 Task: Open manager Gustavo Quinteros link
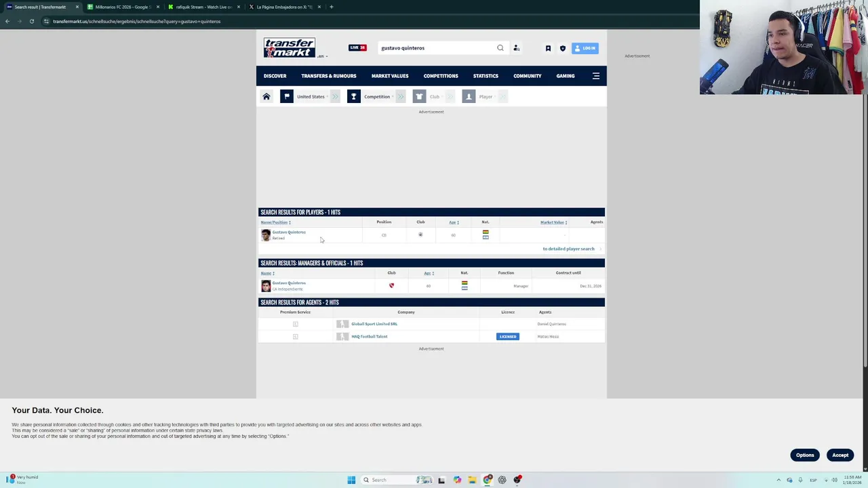289,283
